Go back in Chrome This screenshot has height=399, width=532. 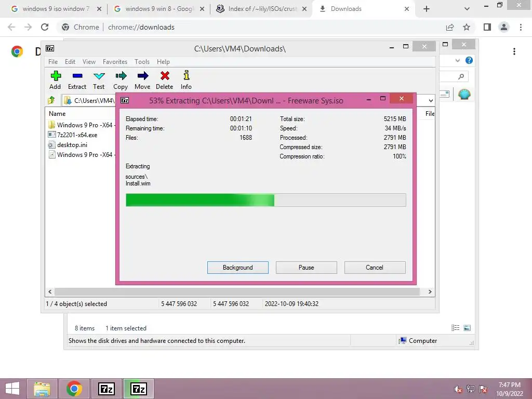click(11, 27)
